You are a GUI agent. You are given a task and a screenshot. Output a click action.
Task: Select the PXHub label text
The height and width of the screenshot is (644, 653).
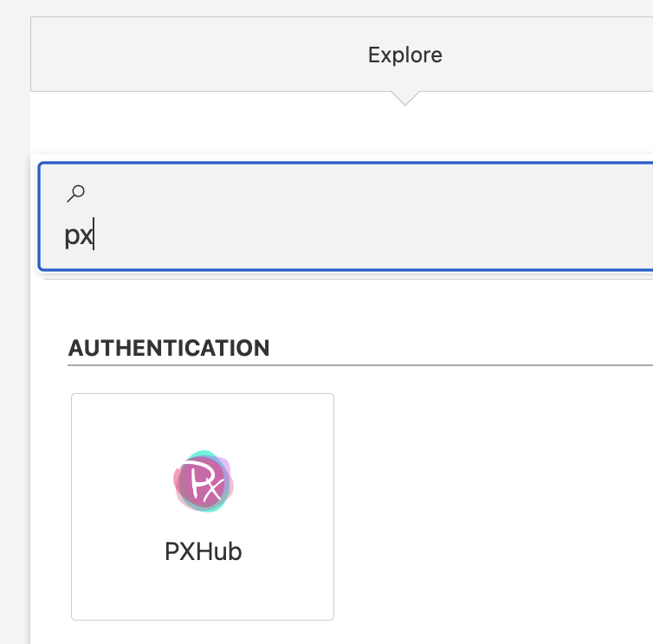(x=204, y=551)
